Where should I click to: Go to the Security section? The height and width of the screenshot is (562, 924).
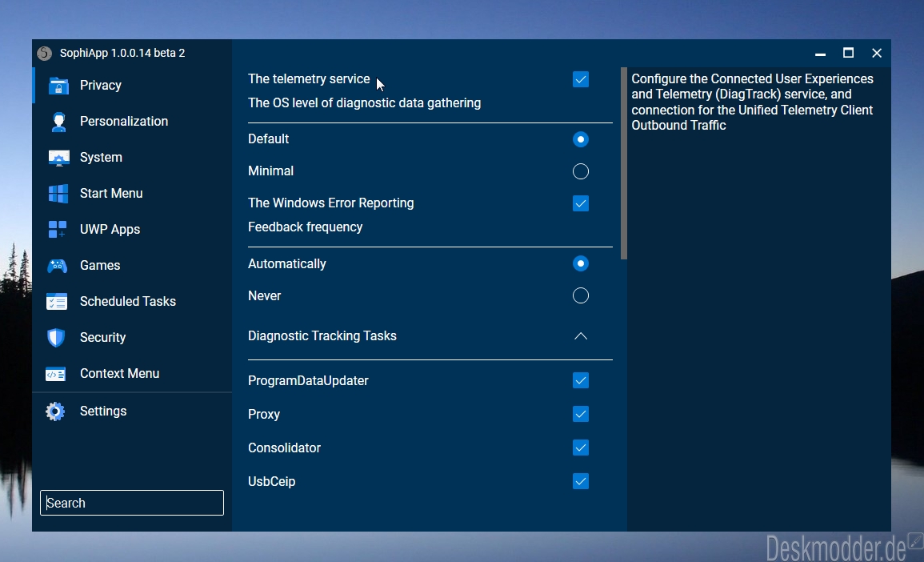[132, 337]
